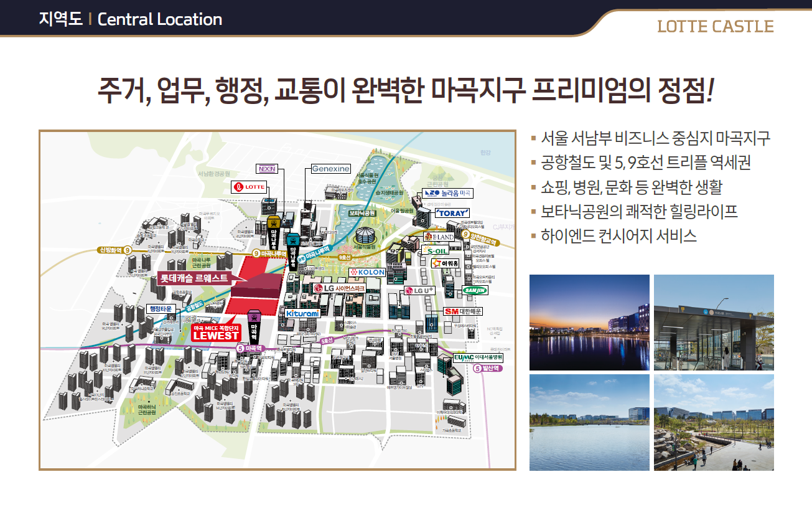
Task: Select the LG 사이언스파크 logo label
Action: (338, 288)
